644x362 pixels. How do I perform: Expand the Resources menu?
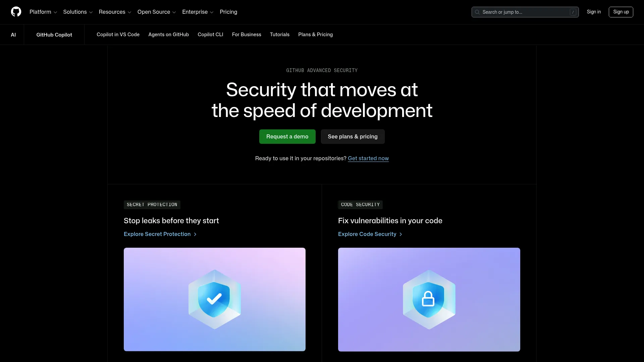click(x=115, y=12)
